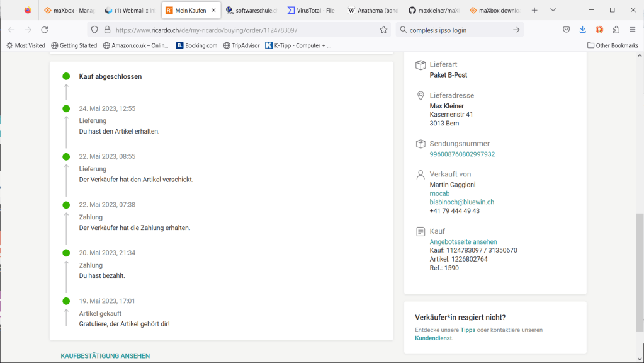Open the tracking number 996008760802997932 link

[462, 154]
